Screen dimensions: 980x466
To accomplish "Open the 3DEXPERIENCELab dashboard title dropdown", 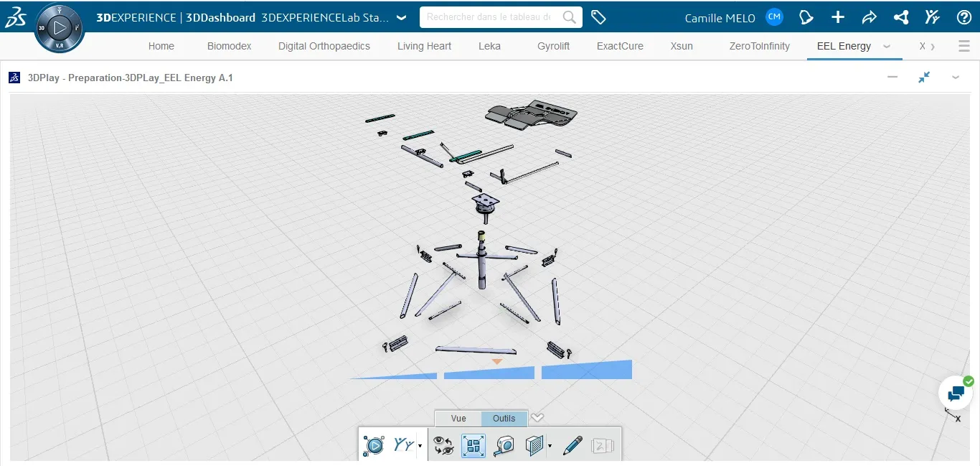I will pos(401,17).
